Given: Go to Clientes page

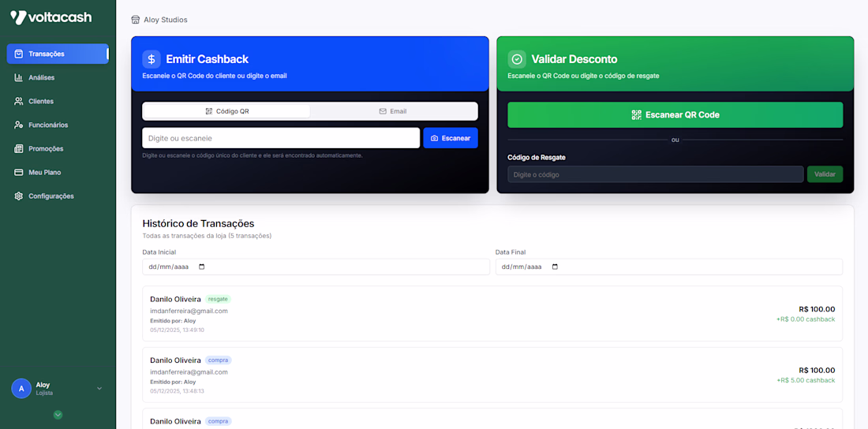Looking at the screenshot, I should pos(58,101).
